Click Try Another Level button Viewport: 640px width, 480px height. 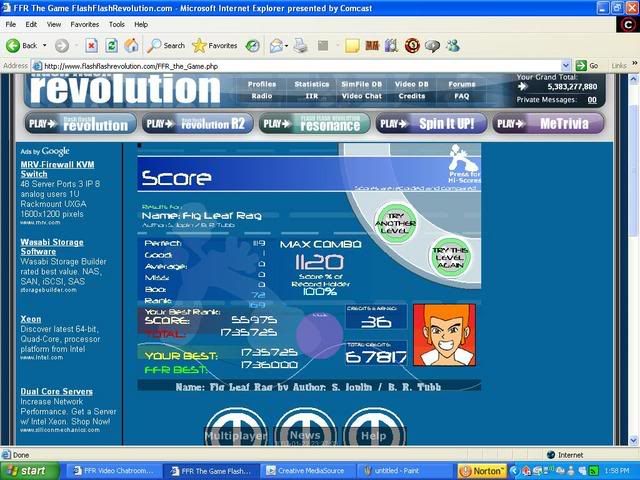pyautogui.click(x=396, y=221)
